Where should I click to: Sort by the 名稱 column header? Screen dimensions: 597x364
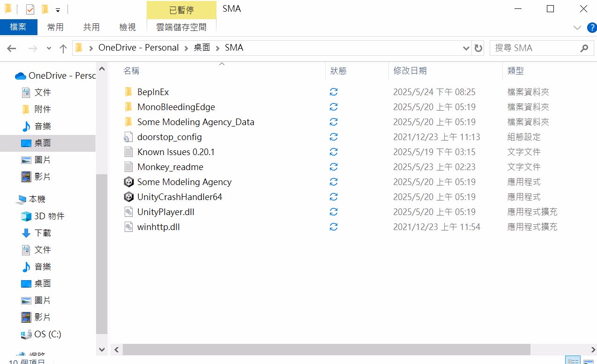click(x=131, y=71)
